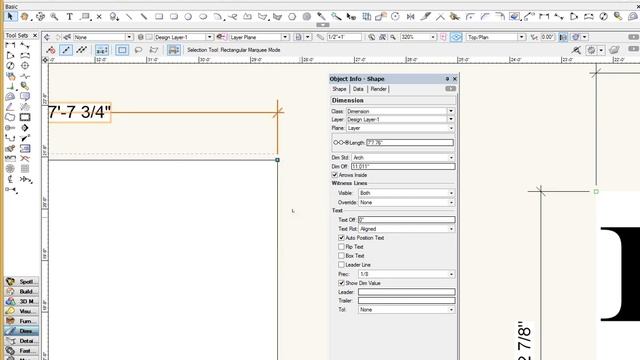Switch to the Data tab
640x360 pixels.
click(358, 89)
